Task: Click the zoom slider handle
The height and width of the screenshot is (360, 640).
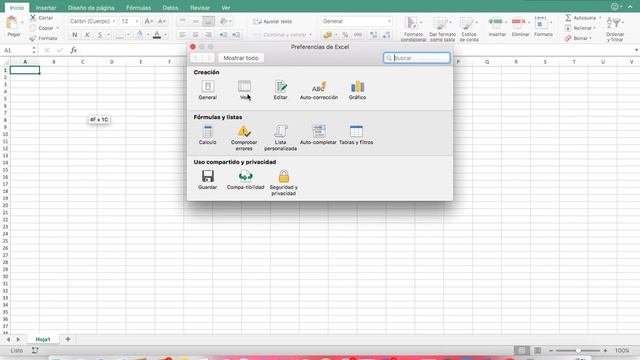Action: tap(578, 351)
